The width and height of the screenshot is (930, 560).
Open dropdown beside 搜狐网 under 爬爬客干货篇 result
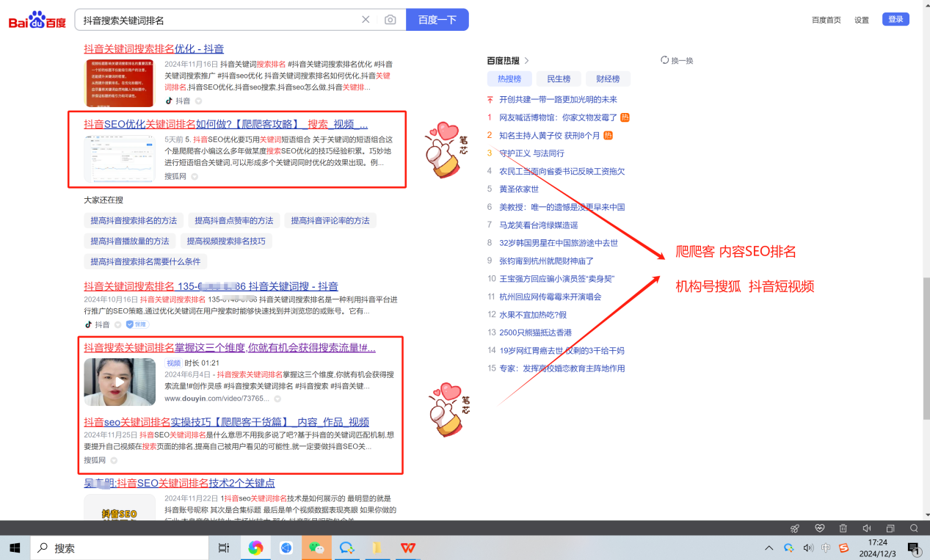tap(114, 460)
